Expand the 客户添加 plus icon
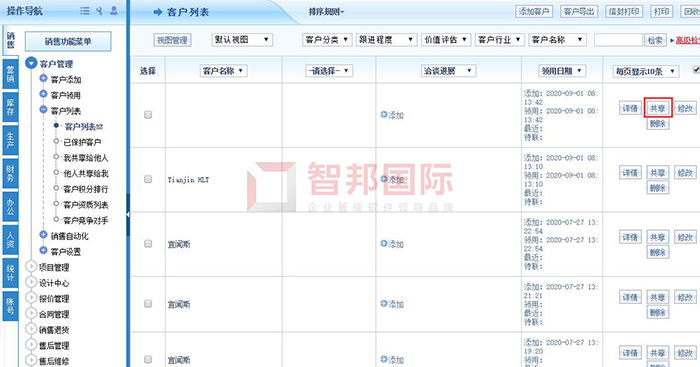Viewport: 700px width, 367px height. pyautogui.click(x=43, y=79)
